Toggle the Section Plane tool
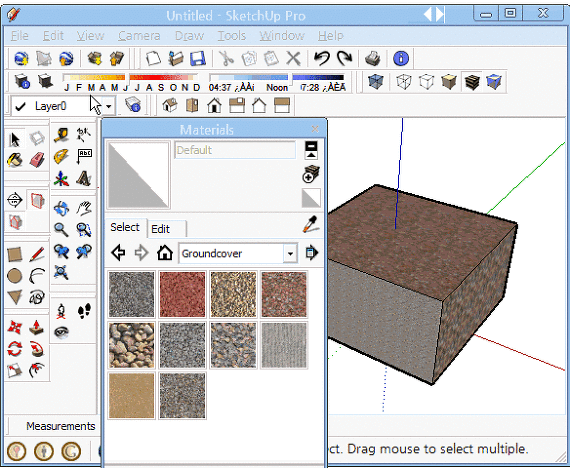This screenshot has height=468, width=570. [15, 200]
